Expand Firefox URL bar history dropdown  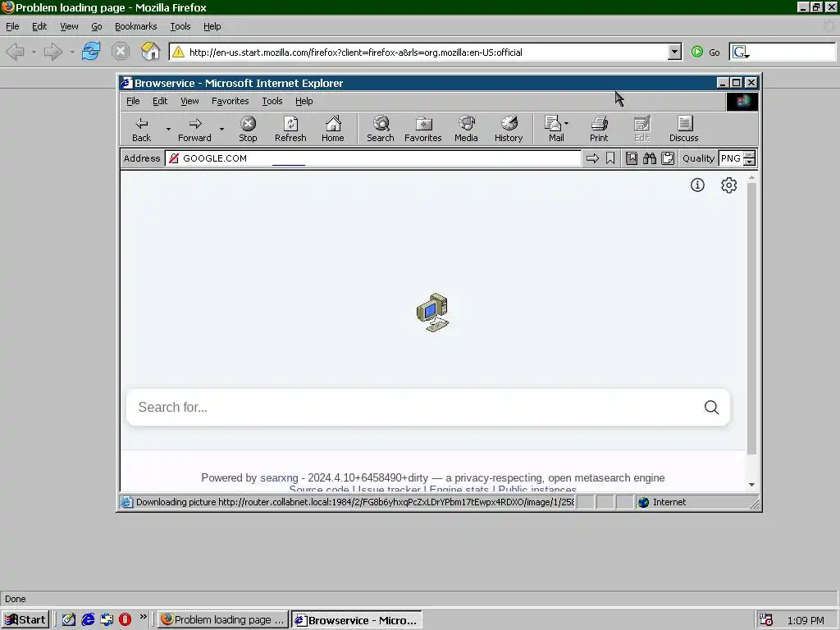(675, 52)
